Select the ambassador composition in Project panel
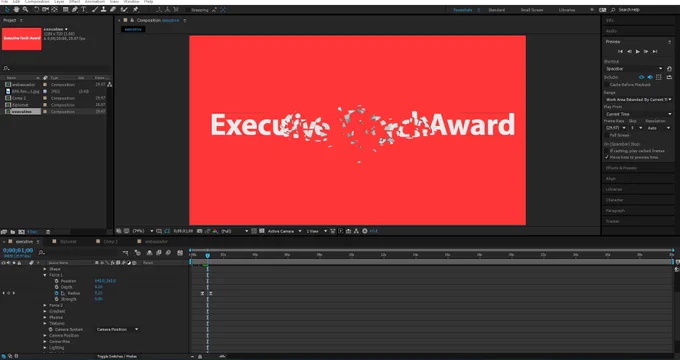The height and width of the screenshot is (360, 680). pyautogui.click(x=23, y=85)
